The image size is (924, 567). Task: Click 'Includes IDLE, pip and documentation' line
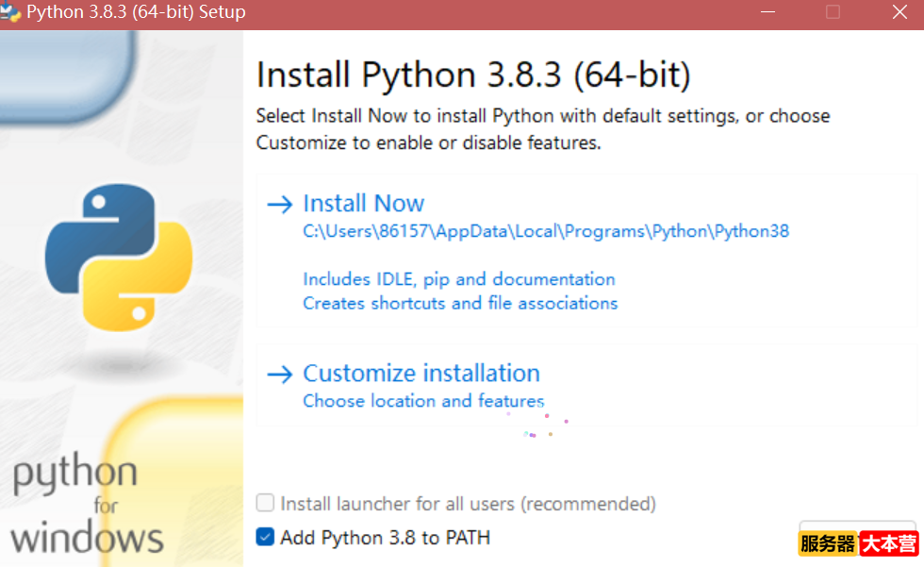pos(459,279)
